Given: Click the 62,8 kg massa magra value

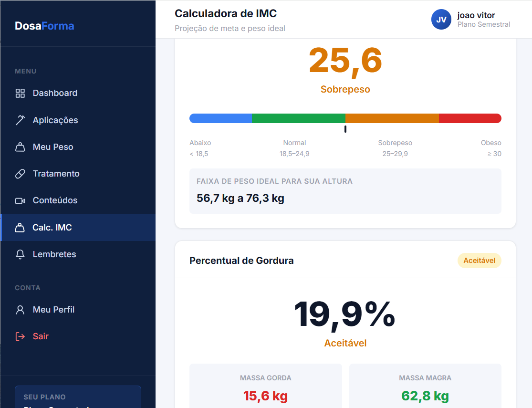Looking at the screenshot, I should coord(425,396).
